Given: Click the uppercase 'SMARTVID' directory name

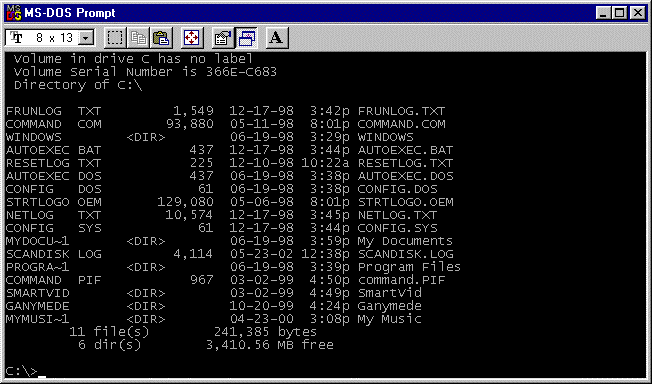Looking at the screenshot, I should (37, 293).
